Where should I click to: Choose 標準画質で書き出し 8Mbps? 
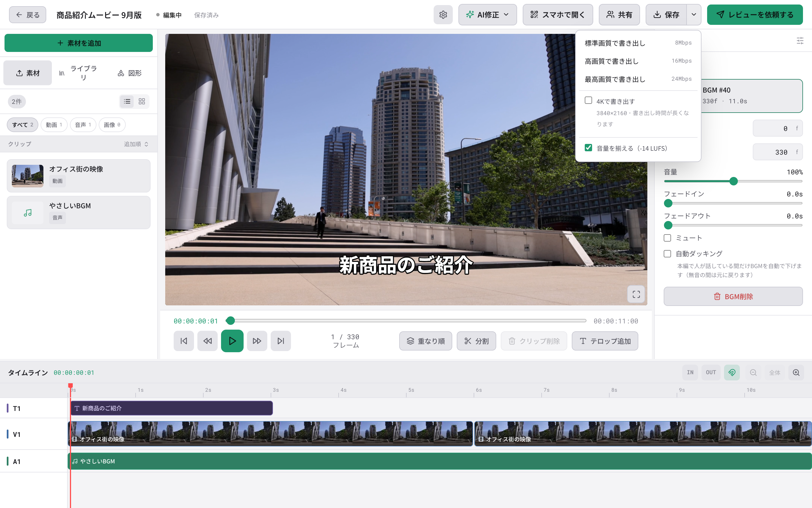[x=638, y=43]
